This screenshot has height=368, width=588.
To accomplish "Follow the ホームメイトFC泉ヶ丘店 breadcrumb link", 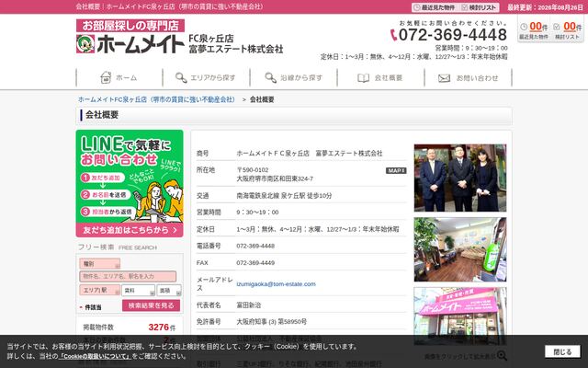I will coord(156,99).
